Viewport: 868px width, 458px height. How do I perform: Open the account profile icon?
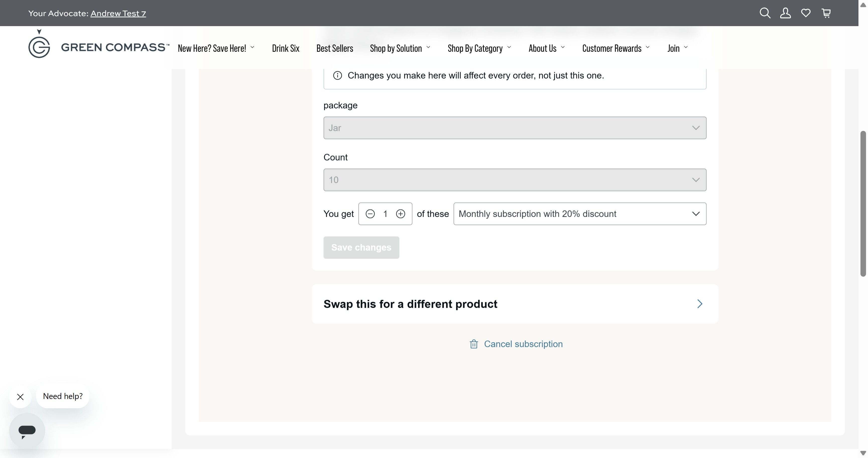[785, 13]
